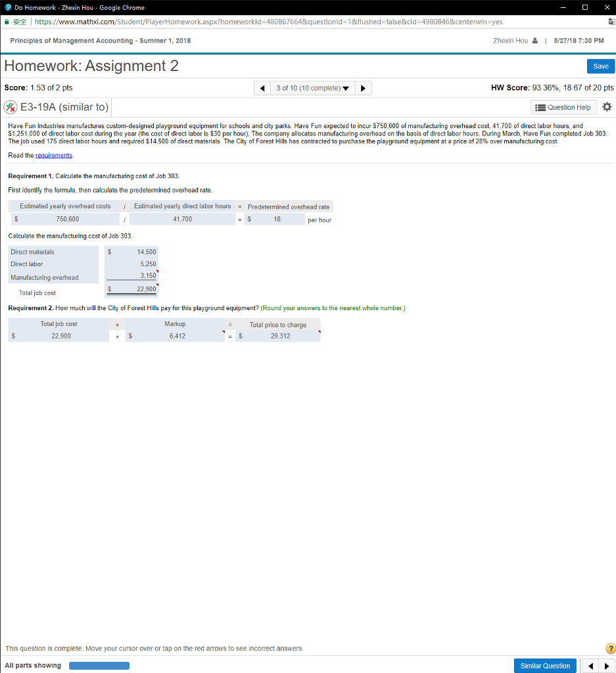Open a Similar Question
This screenshot has height=673, width=616.
(x=545, y=665)
